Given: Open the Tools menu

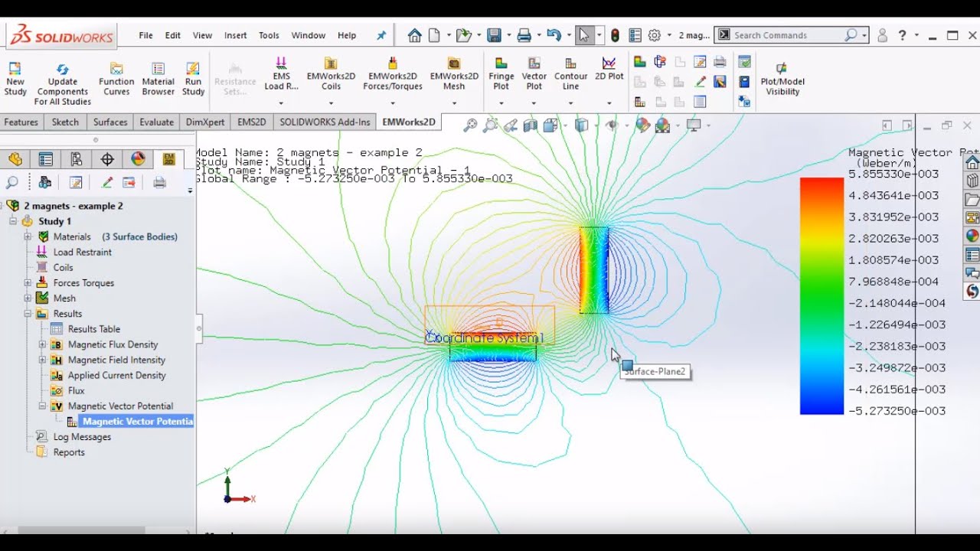Looking at the screenshot, I should coord(269,35).
